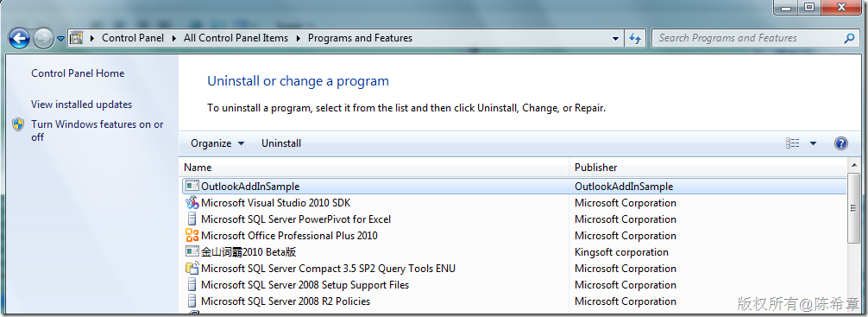Viewport: 868px width, 317px height.
Task: Click the change view icon
Action: (x=792, y=143)
